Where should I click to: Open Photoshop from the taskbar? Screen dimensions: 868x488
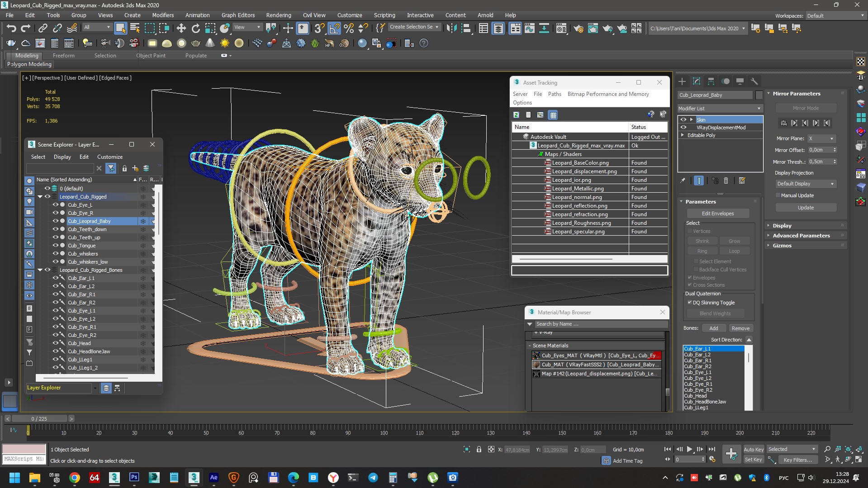pyautogui.click(x=134, y=478)
